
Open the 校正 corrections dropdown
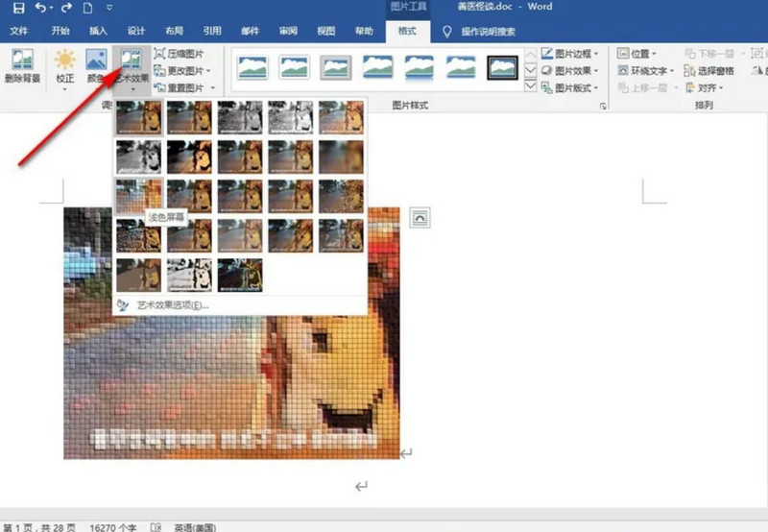click(64, 69)
